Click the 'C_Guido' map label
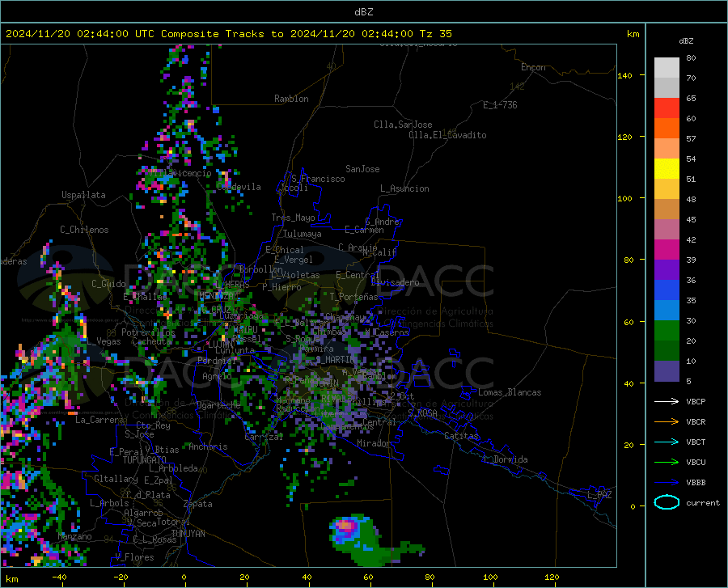The height and width of the screenshot is (588, 728). [108, 284]
